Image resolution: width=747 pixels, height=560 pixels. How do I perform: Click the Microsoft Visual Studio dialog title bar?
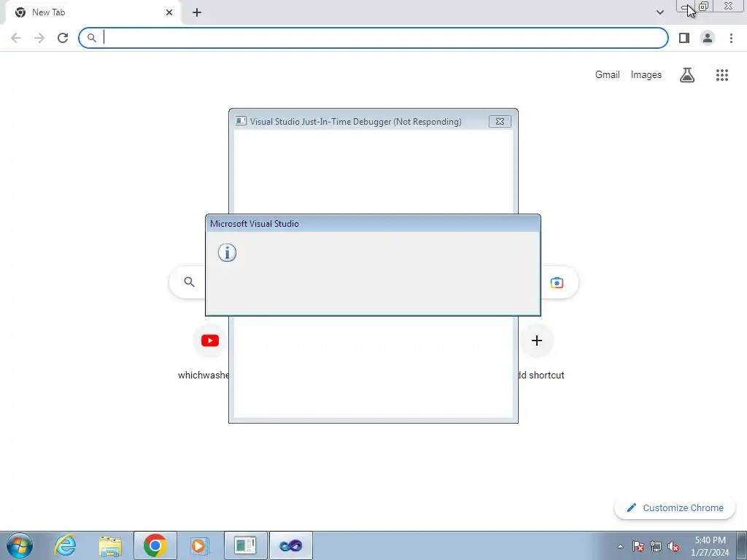[373, 223]
